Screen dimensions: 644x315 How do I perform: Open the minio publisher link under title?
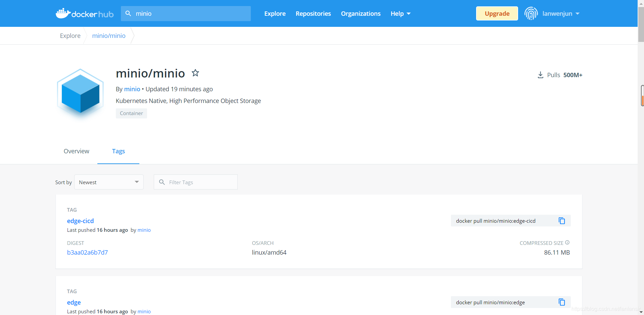tap(132, 89)
